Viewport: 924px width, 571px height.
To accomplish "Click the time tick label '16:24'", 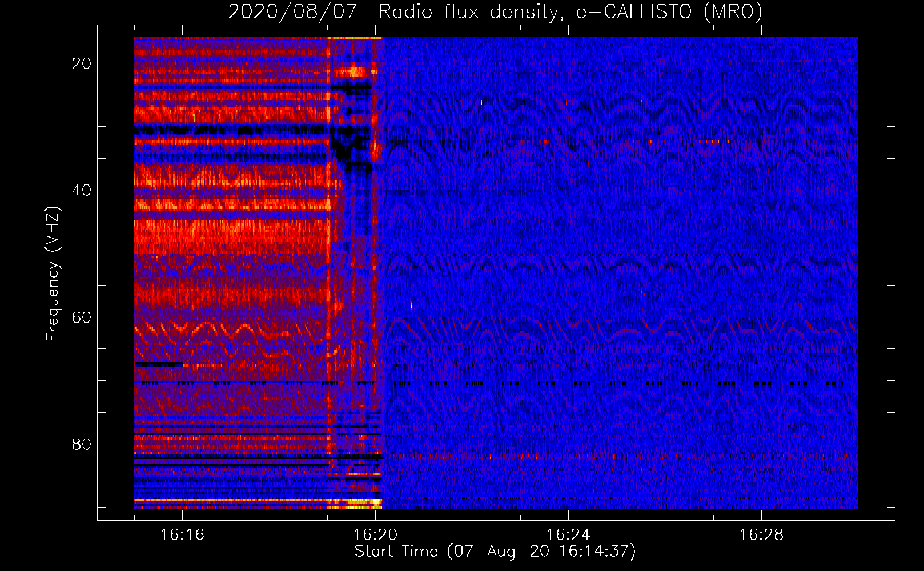I will pyautogui.click(x=568, y=535).
